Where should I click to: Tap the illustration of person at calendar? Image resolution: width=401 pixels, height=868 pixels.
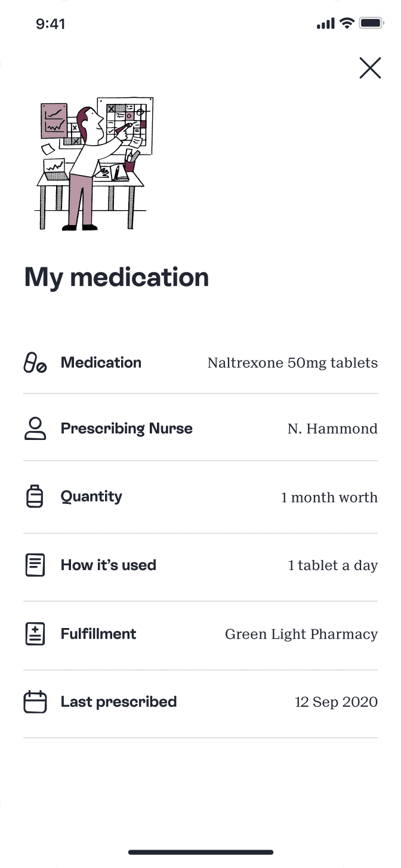[x=94, y=164]
